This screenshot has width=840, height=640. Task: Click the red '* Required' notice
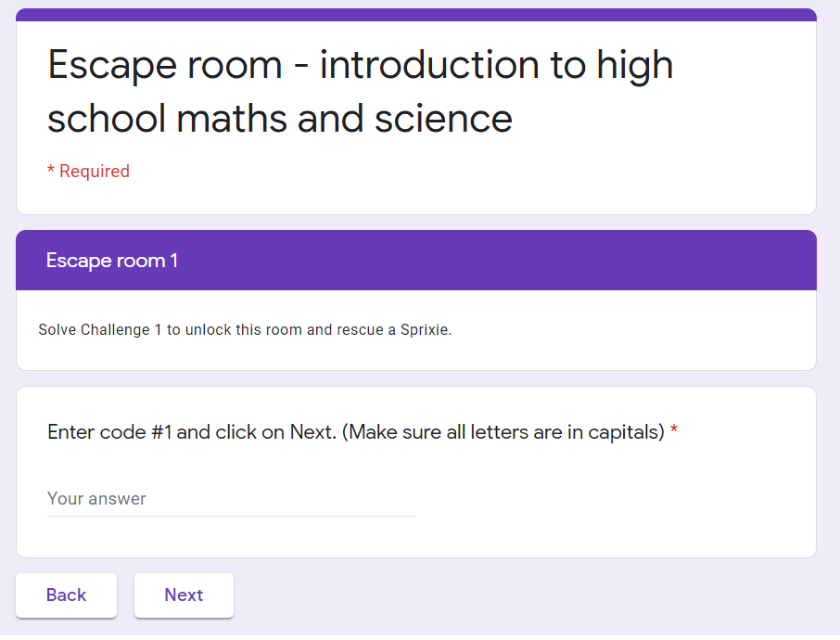88,172
